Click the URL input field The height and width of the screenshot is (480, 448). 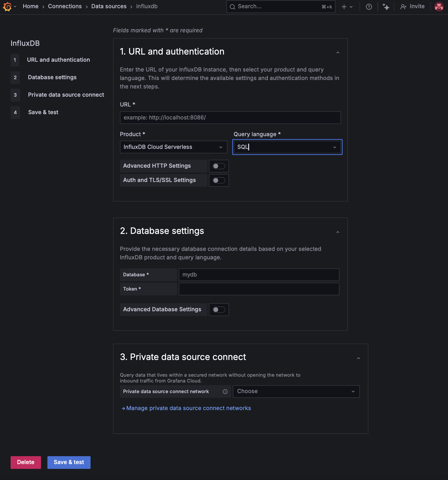click(230, 118)
